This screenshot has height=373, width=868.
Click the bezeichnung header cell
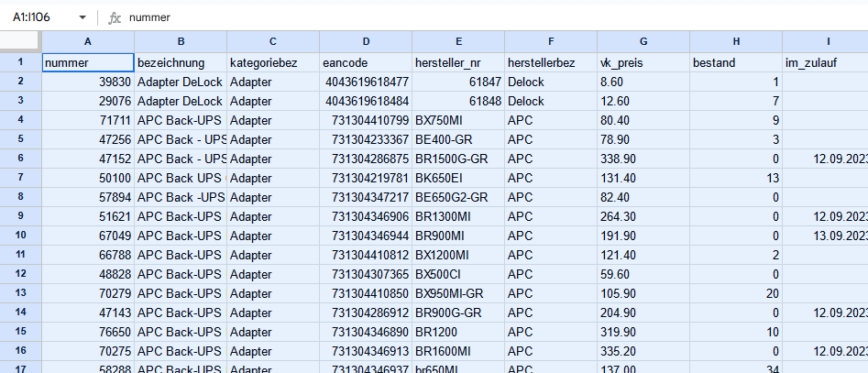click(181, 62)
